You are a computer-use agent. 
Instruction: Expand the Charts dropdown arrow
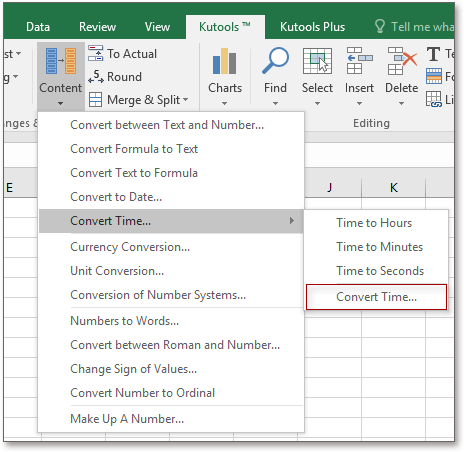pyautogui.click(x=225, y=104)
